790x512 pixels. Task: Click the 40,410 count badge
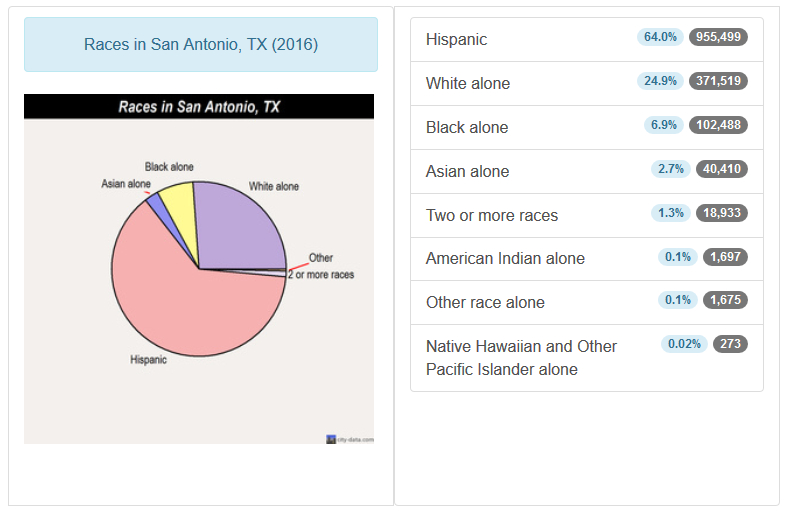tap(721, 169)
